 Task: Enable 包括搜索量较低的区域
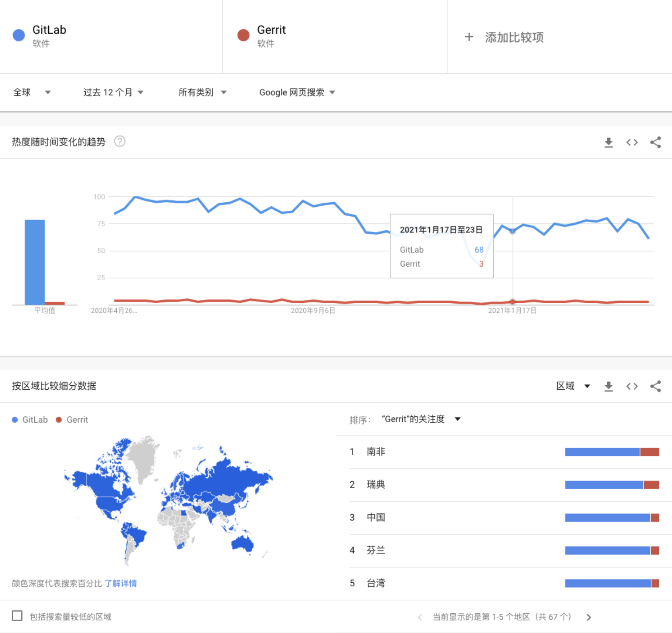17,616
